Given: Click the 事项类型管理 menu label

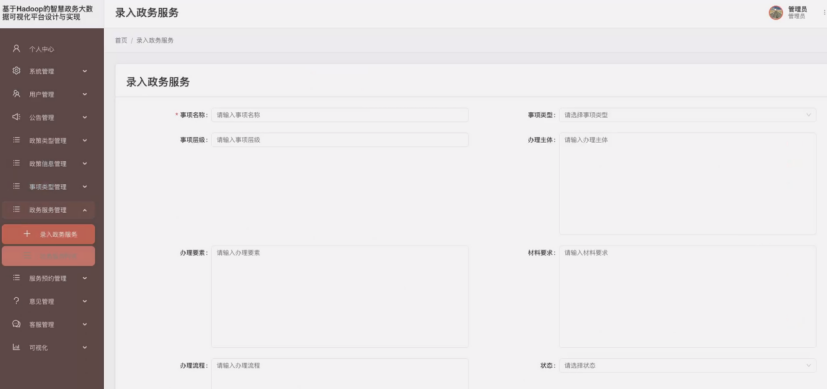Looking at the screenshot, I should coord(48,187).
